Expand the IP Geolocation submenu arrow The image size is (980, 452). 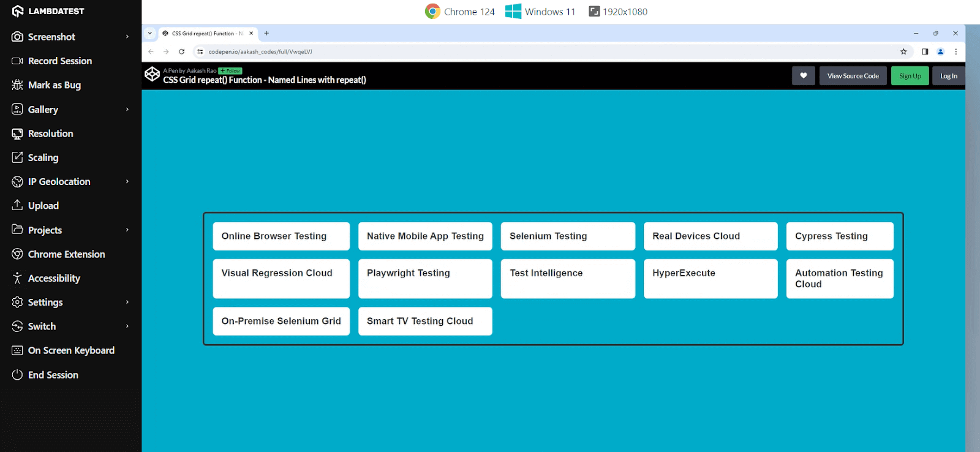tap(127, 181)
